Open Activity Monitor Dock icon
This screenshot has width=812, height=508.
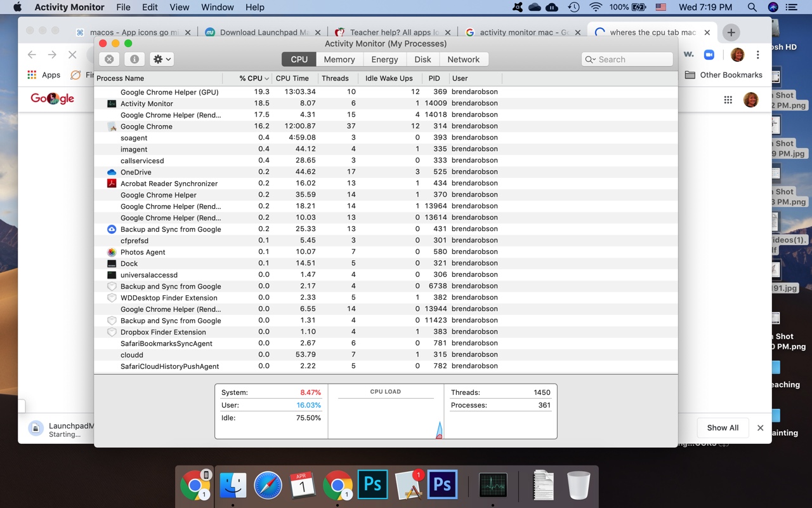(x=493, y=486)
